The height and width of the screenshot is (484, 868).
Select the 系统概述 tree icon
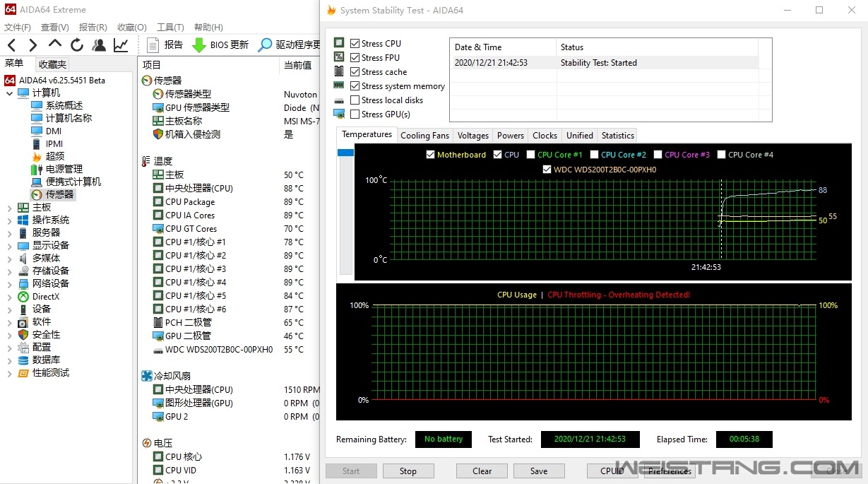tap(37, 105)
